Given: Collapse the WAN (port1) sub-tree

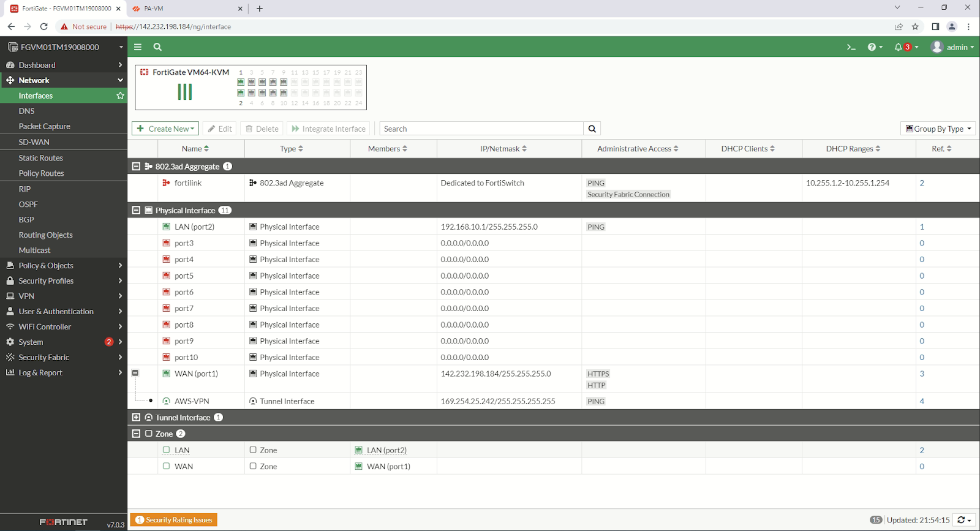Looking at the screenshot, I should pyautogui.click(x=135, y=373).
